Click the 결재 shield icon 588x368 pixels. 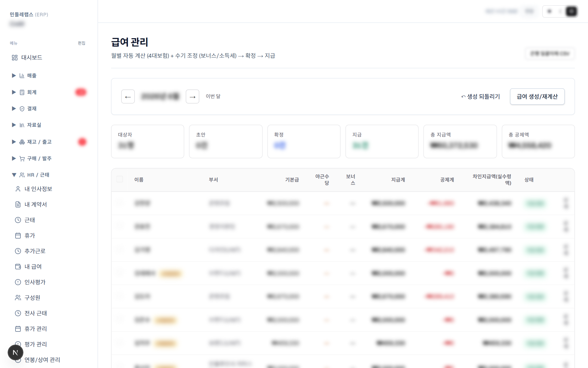point(22,108)
